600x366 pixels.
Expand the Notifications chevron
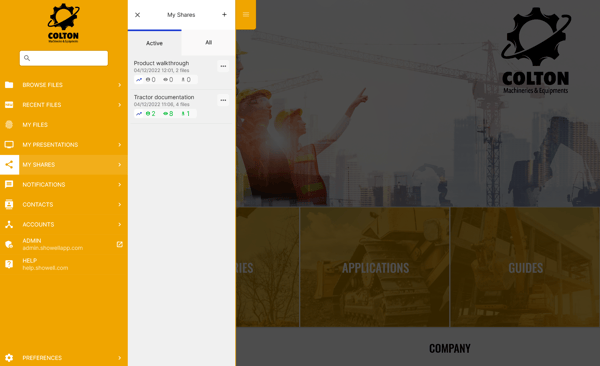pos(119,185)
